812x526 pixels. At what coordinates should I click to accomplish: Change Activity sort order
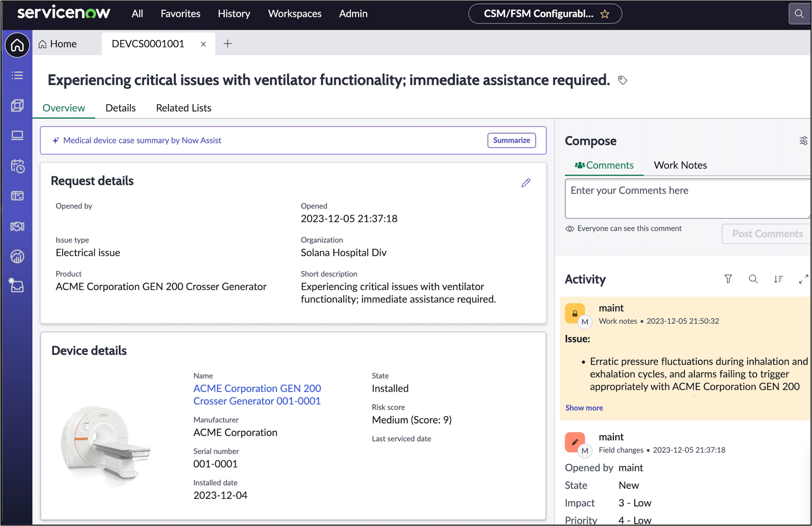(778, 279)
